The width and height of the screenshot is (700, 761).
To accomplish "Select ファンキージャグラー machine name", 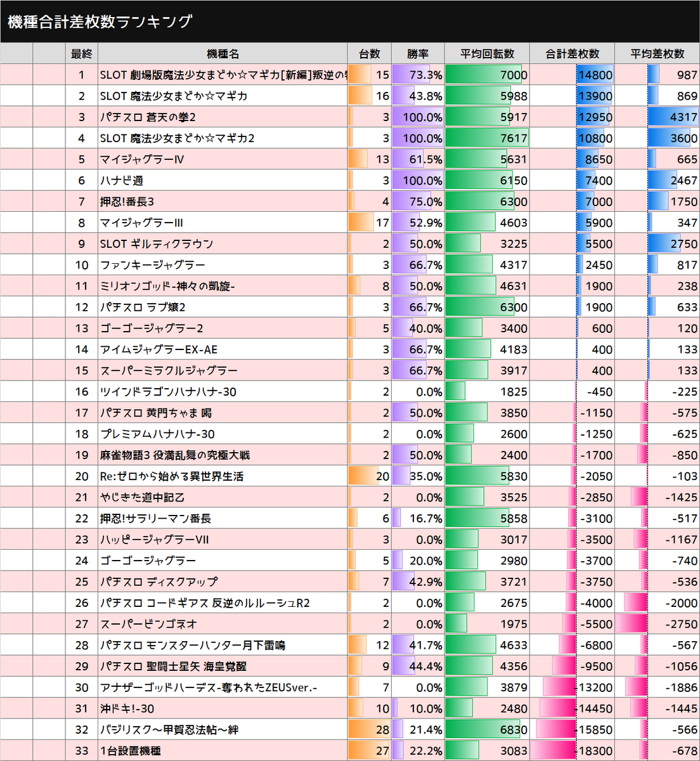I will [152, 265].
